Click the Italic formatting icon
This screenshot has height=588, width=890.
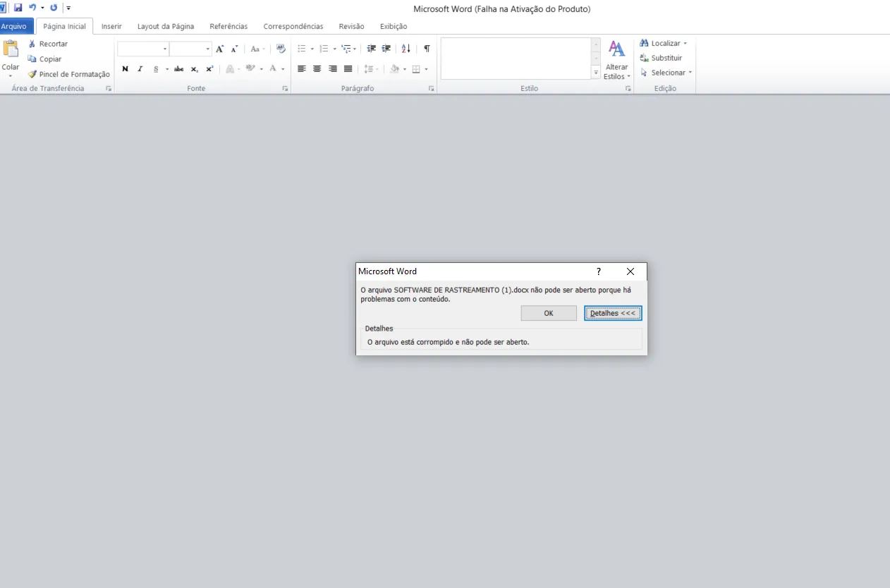click(140, 69)
